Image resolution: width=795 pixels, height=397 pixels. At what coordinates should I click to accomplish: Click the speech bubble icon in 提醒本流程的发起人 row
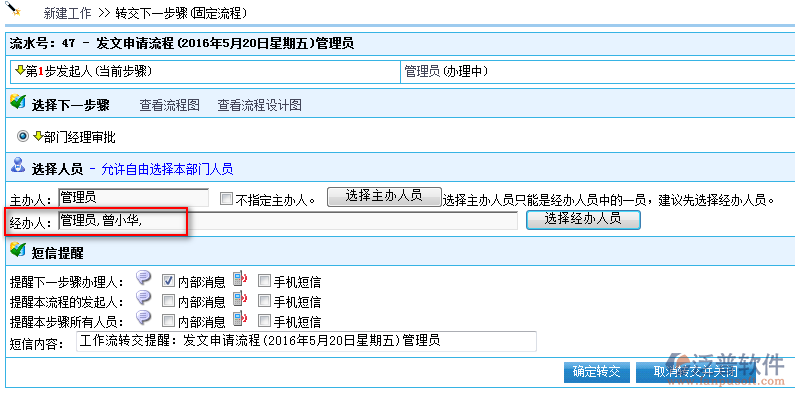[x=144, y=298]
